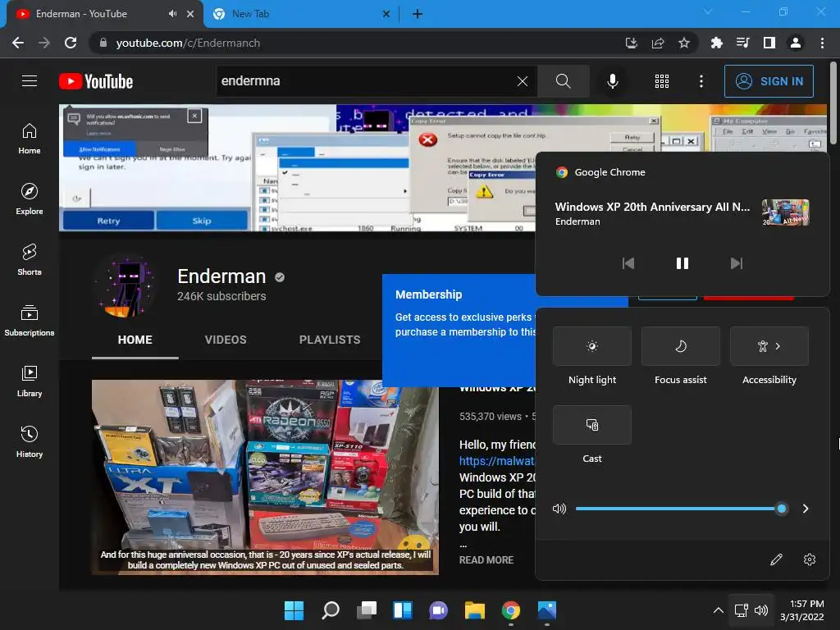Reload the YouTube page
This screenshot has height=630, width=840.
71,43
